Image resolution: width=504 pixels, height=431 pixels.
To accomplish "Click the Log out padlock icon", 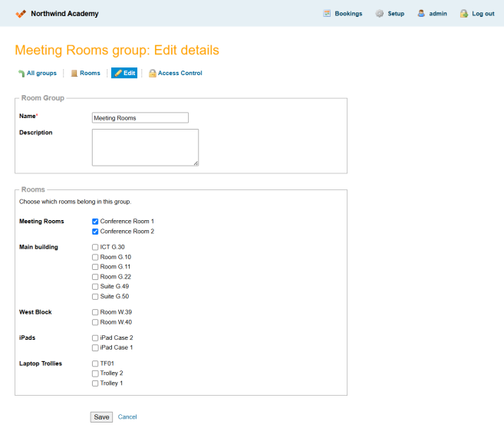I will [x=463, y=14].
